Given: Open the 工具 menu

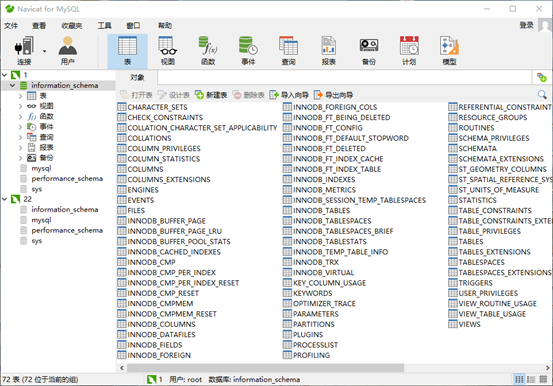Looking at the screenshot, I should click(104, 26).
